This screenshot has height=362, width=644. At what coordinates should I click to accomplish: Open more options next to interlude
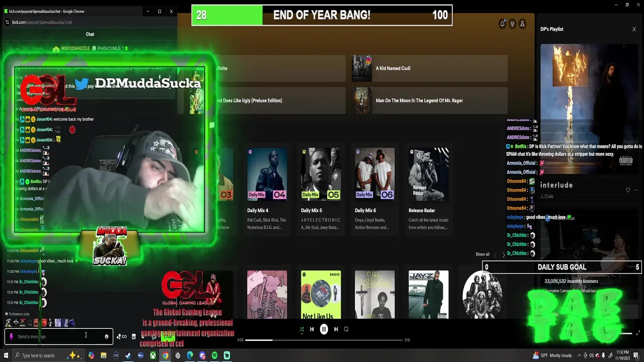pyautogui.click(x=636, y=190)
